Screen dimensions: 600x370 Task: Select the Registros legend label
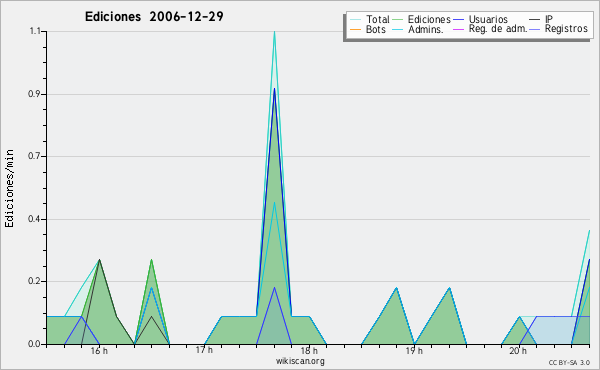point(566,29)
